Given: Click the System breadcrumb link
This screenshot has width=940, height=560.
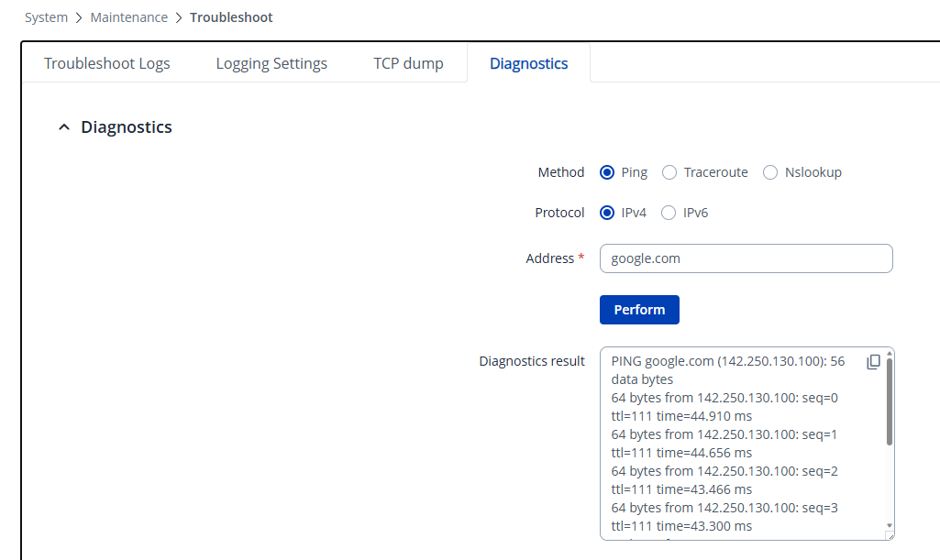Looking at the screenshot, I should click(x=46, y=17).
